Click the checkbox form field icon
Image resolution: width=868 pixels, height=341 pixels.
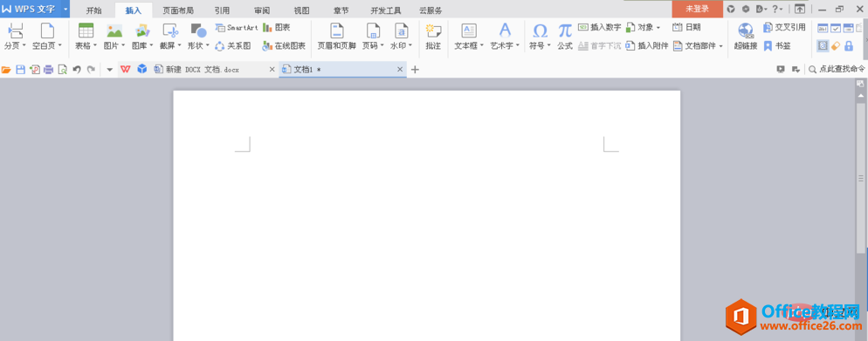tap(836, 28)
